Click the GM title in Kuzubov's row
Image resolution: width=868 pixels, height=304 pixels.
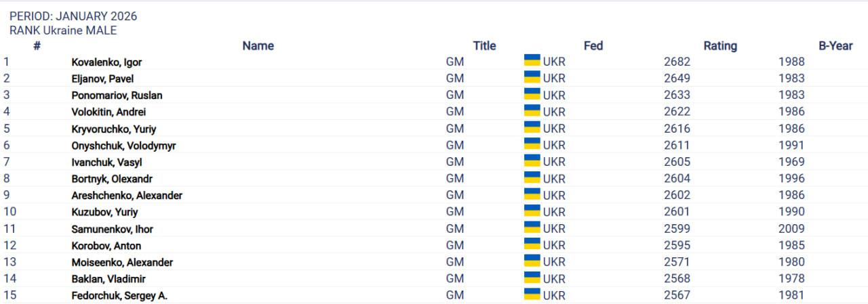tap(455, 212)
